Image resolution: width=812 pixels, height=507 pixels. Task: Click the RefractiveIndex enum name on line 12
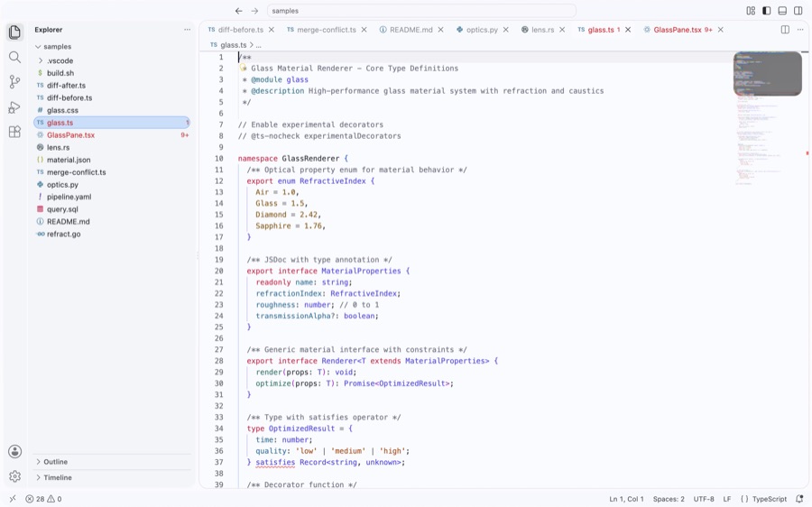(x=332, y=181)
